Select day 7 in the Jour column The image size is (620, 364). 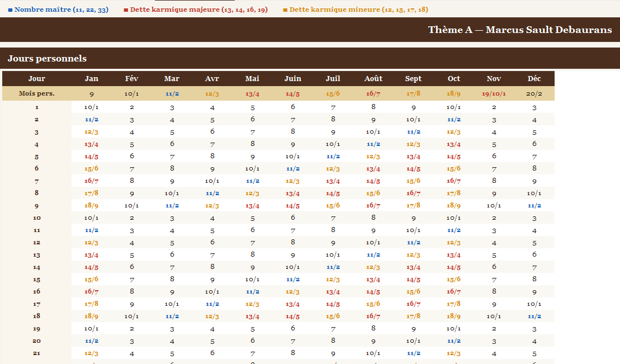pos(37,181)
